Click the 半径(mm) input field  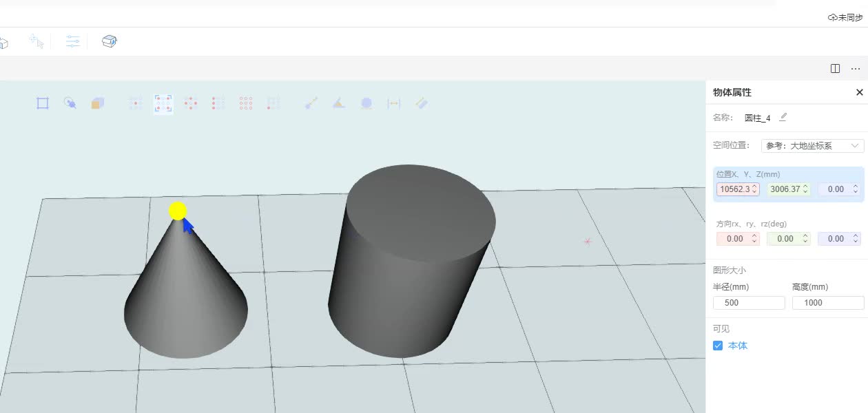tap(749, 303)
